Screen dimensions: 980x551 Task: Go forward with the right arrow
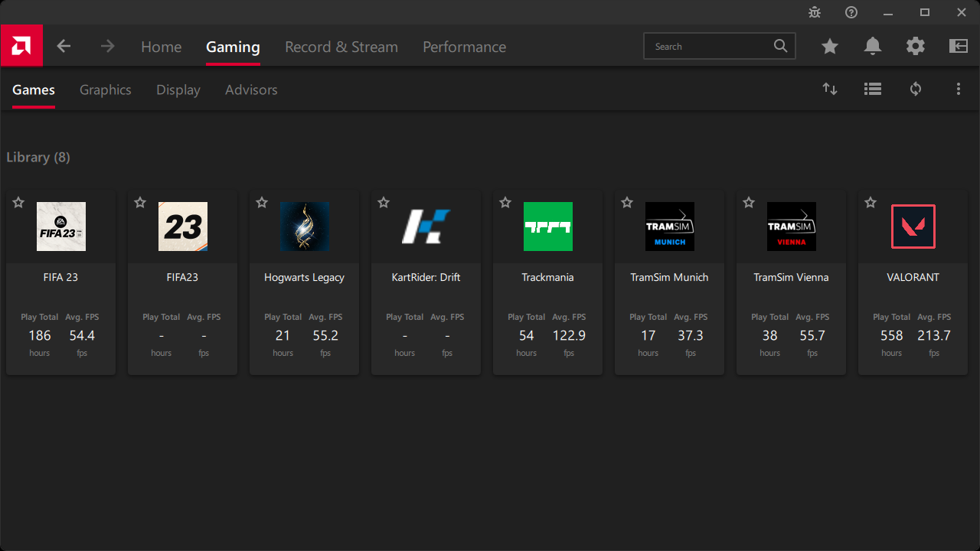pos(107,46)
